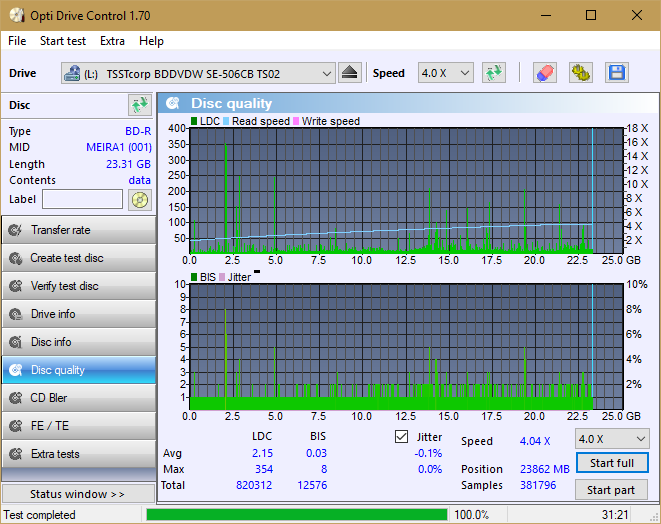Click the eraser (erase disc) icon

(x=545, y=73)
